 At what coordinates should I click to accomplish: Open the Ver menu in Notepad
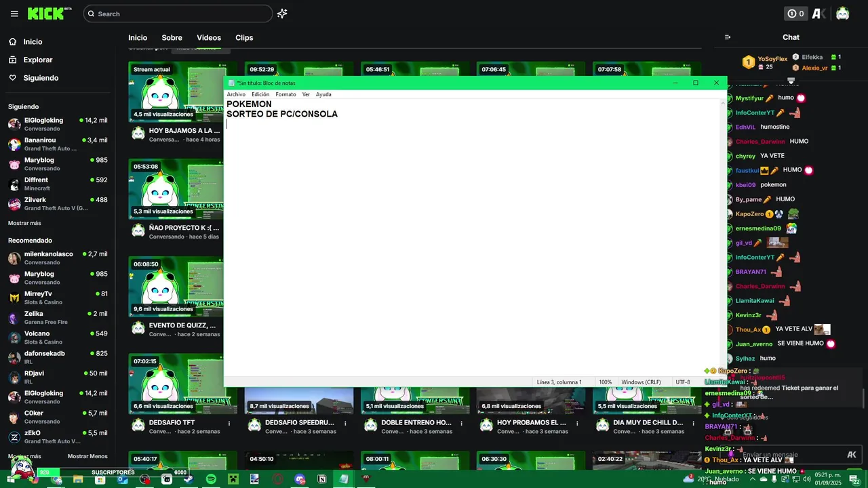[306, 94]
